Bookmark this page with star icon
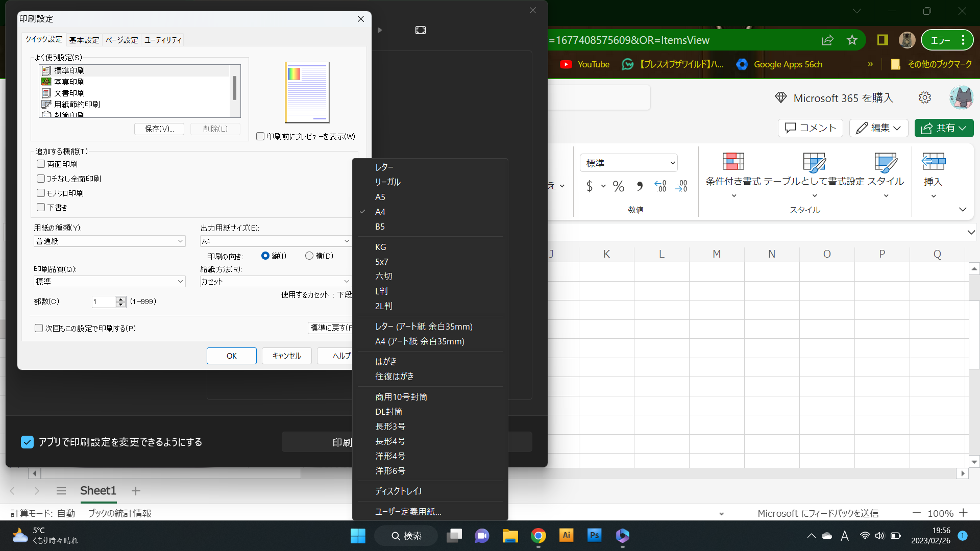 click(x=852, y=40)
